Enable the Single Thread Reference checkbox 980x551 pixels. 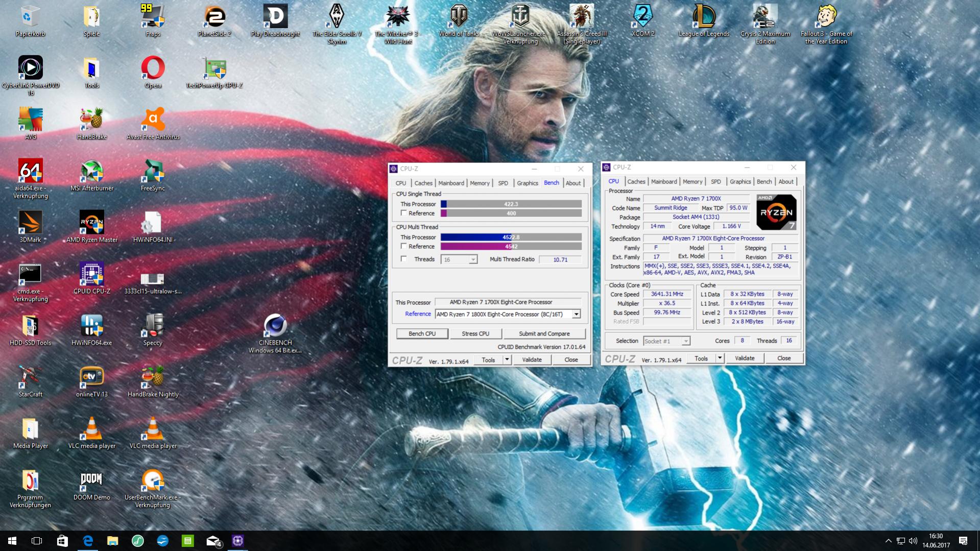[x=404, y=213]
